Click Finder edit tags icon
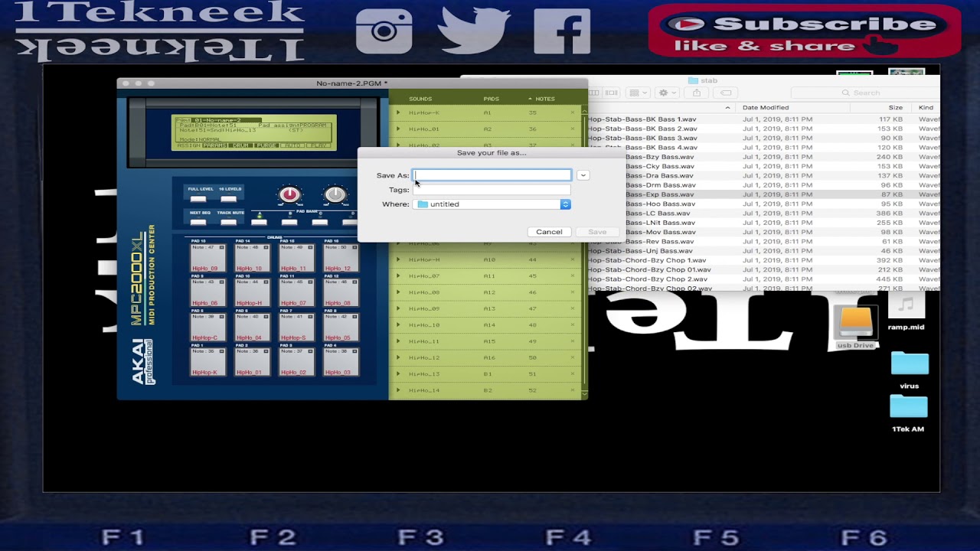 726,93
